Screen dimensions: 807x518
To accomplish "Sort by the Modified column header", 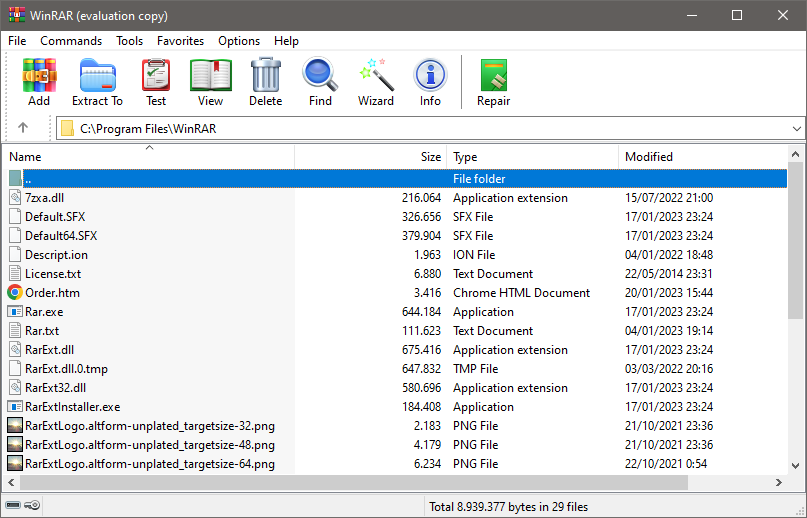I will click(x=703, y=157).
